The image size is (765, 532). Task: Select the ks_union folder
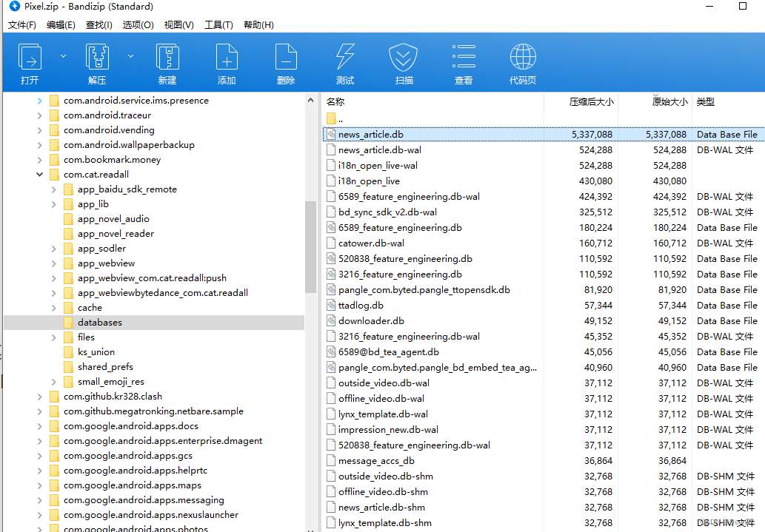(96, 352)
